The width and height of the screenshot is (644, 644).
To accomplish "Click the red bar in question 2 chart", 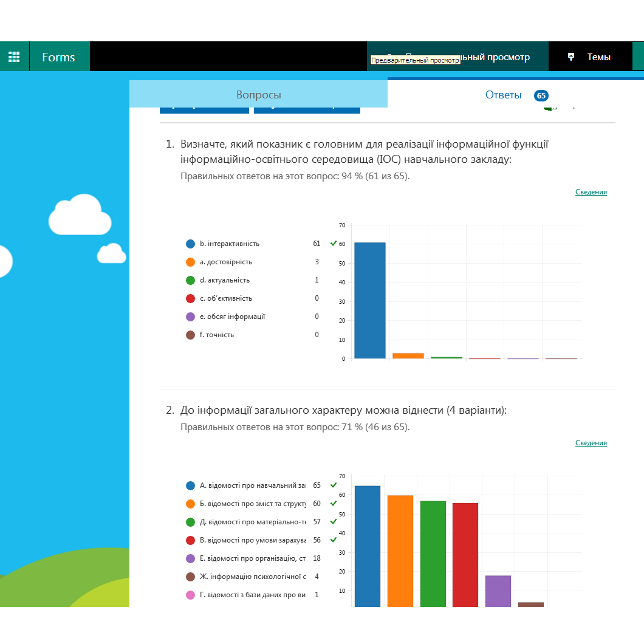I will click(465, 555).
